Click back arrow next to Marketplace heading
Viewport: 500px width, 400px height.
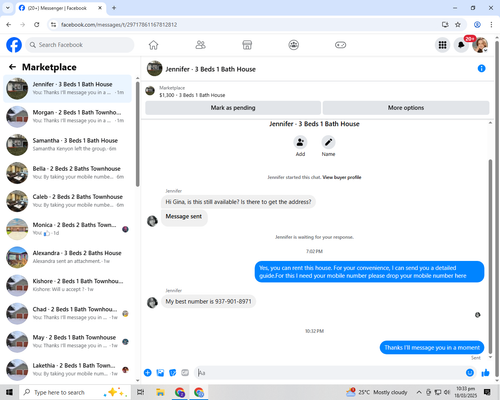coord(12,67)
